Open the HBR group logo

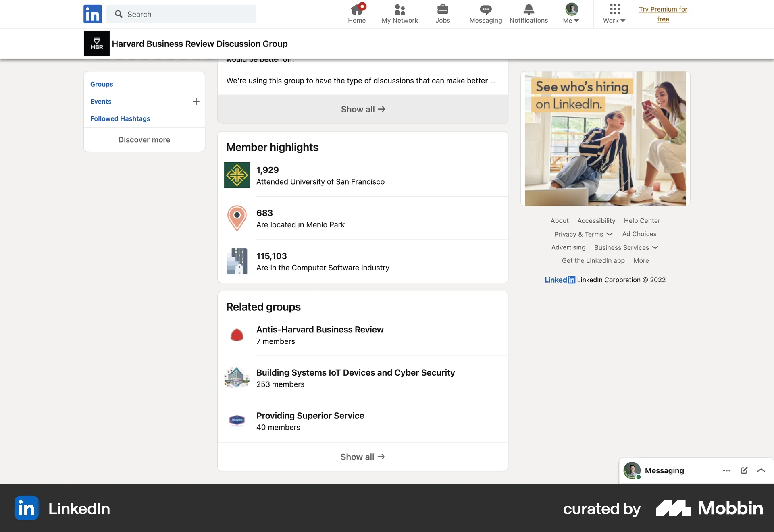pos(96,43)
